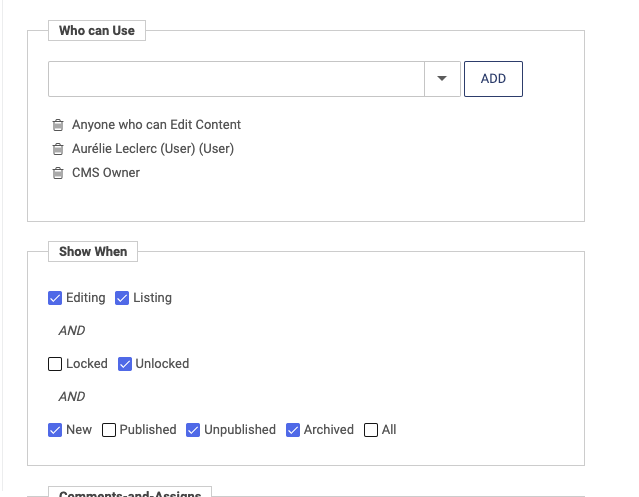Viewport: 639px width, 497px height.
Task: Click the ADD button
Action: tap(493, 79)
